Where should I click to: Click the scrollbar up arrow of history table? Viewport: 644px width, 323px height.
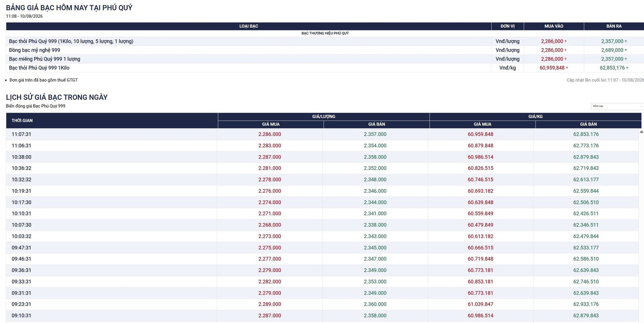641,132
